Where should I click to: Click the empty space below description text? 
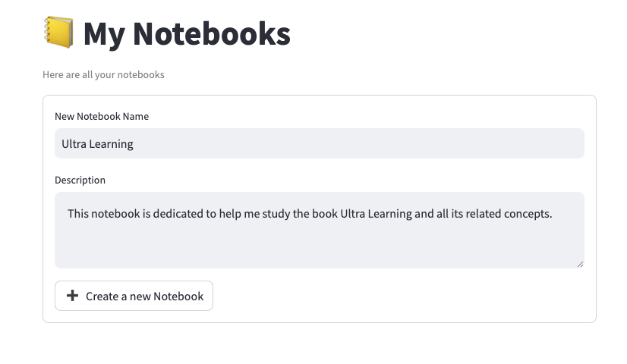(319, 248)
